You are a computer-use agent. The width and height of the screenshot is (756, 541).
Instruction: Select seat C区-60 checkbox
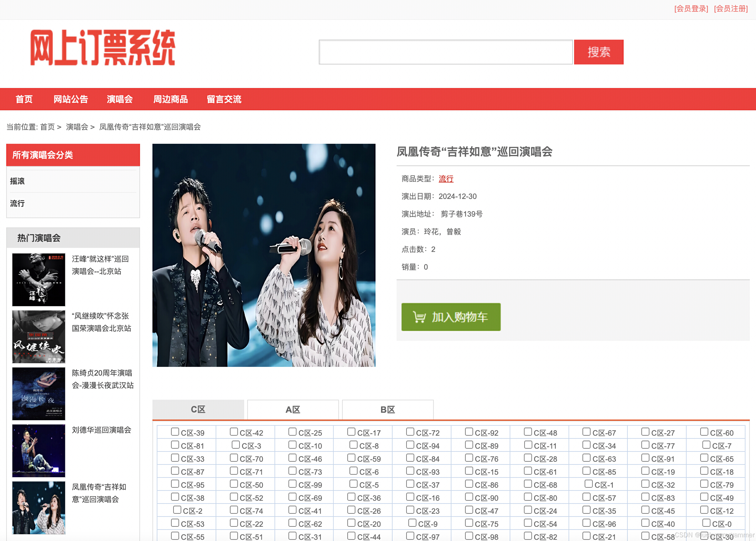(x=704, y=432)
